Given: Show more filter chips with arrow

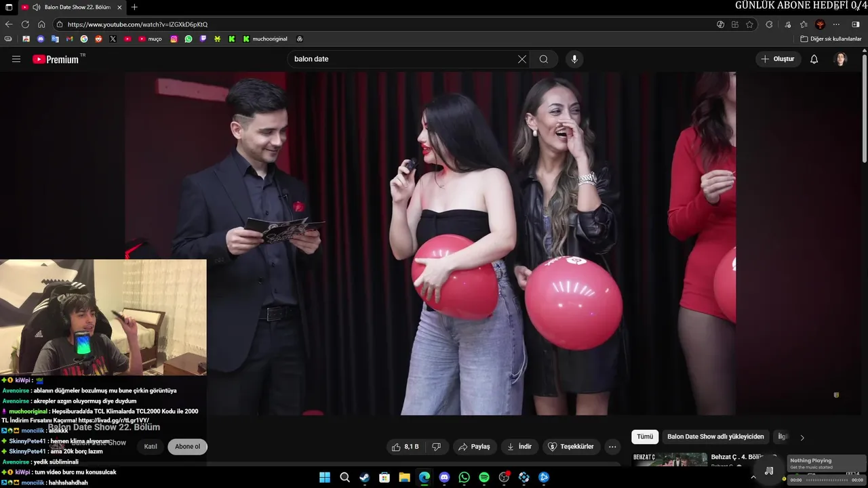Looking at the screenshot, I should pos(802,437).
